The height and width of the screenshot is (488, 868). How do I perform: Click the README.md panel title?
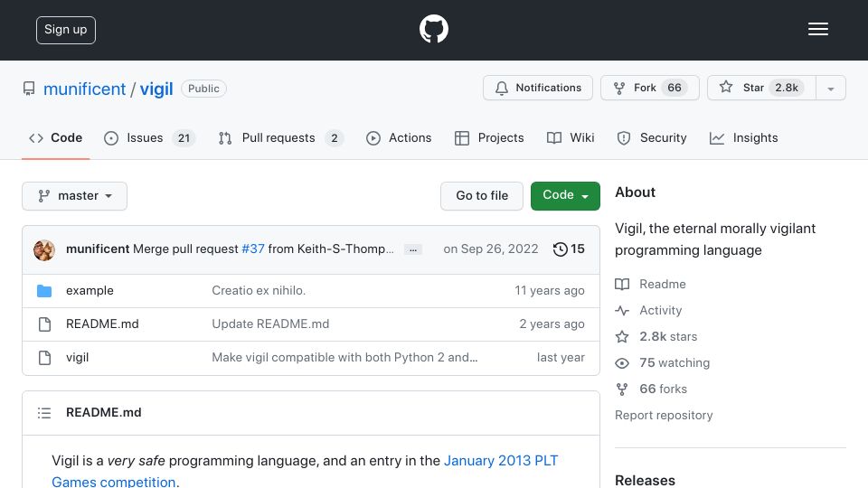point(103,413)
